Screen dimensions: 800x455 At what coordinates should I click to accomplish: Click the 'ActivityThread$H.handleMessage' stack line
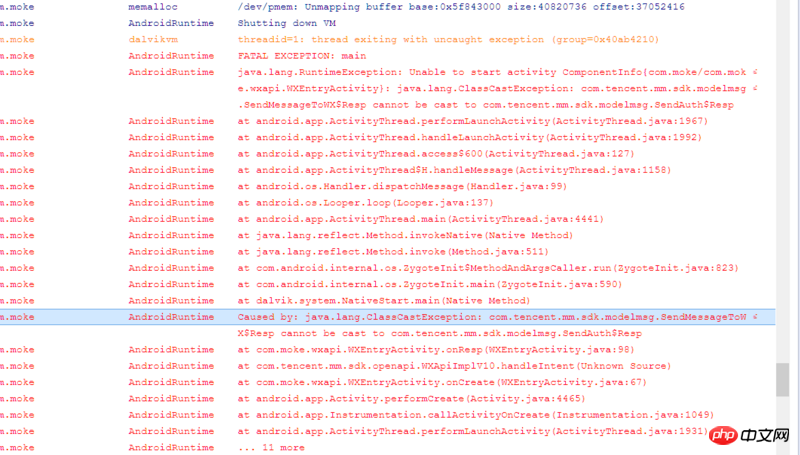pos(455,170)
